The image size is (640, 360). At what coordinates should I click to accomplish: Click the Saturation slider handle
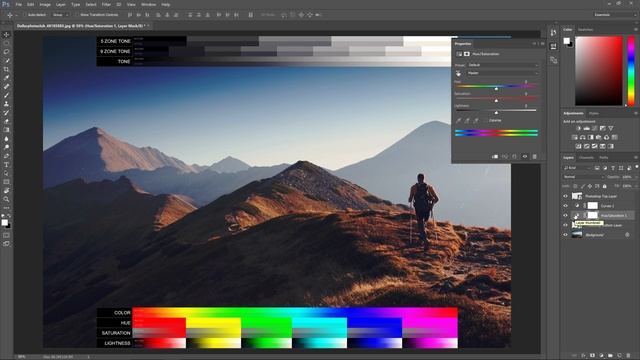point(496,100)
